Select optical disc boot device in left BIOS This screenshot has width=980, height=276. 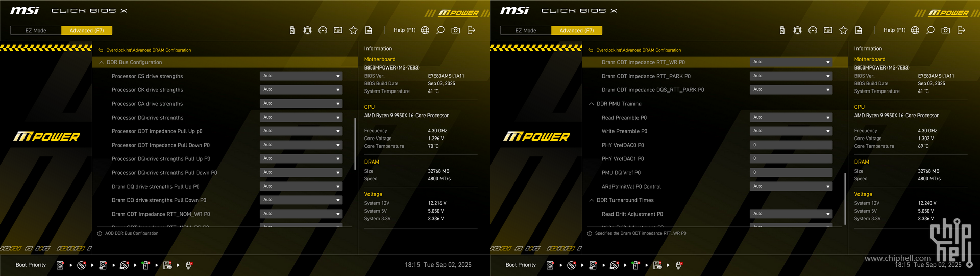pos(81,265)
